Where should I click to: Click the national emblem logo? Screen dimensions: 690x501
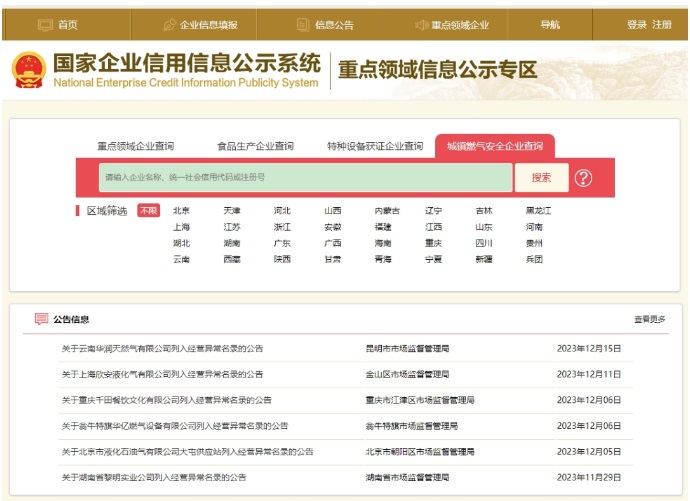tap(29, 69)
